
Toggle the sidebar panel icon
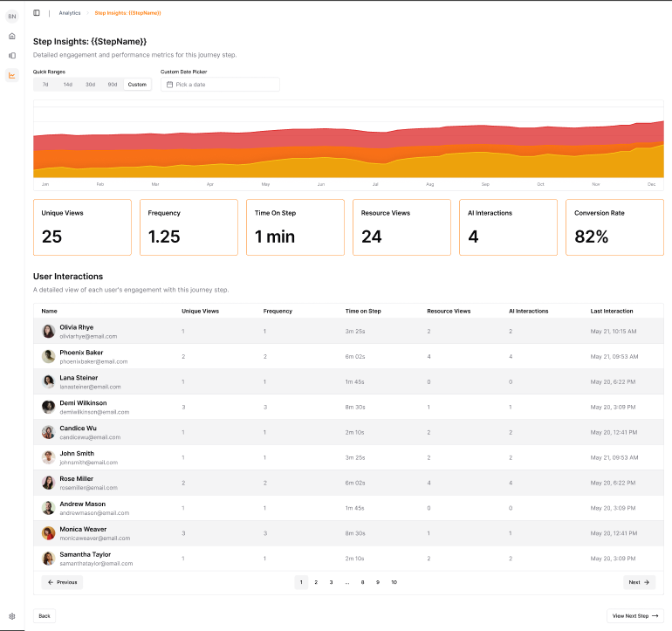tap(37, 13)
